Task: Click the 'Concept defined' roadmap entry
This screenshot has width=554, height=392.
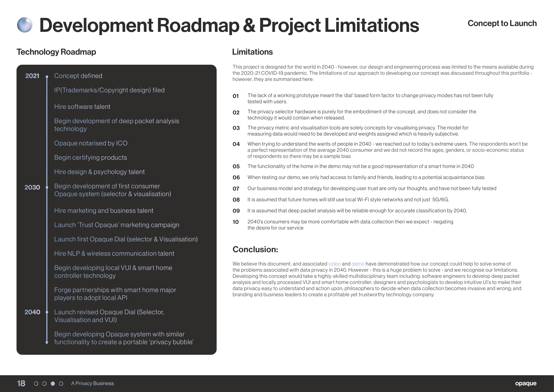Action: tap(78, 76)
